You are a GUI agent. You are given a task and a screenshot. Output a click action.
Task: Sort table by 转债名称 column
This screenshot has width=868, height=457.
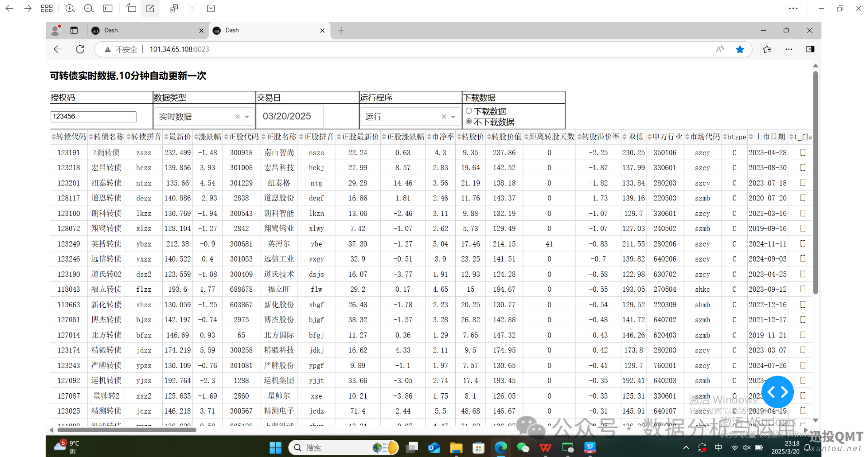coord(91,137)
